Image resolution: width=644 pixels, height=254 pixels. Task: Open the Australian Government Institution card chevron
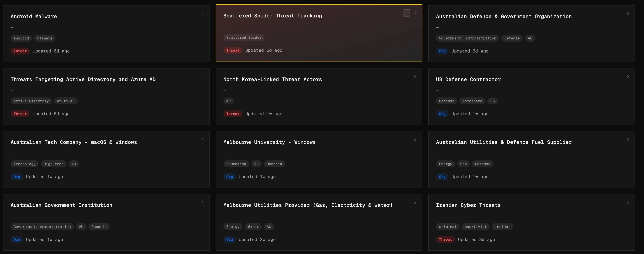click(x=202, y=202)
